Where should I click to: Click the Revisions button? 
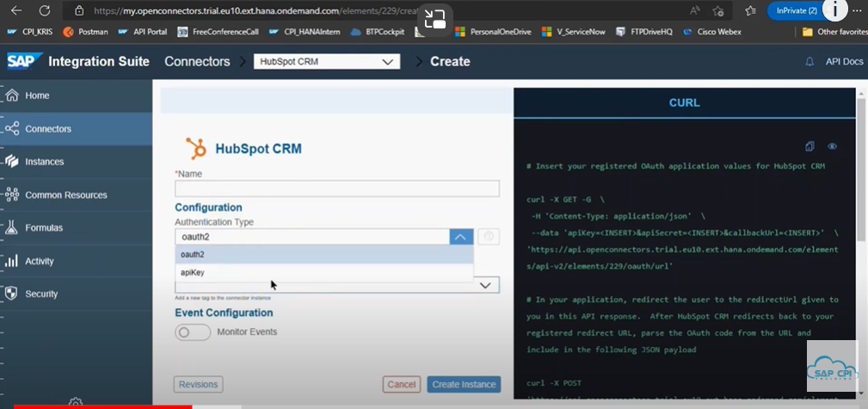tap(198, 384)
